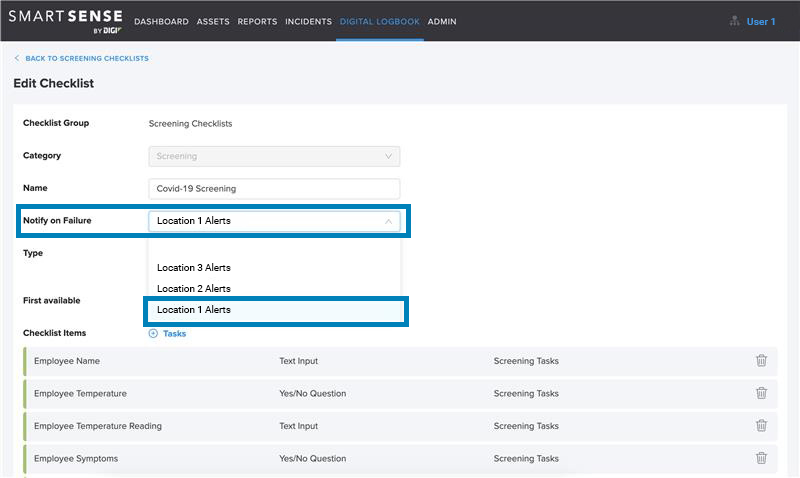The image size is (800, 478).
Task: Click the Screening Checklists group value
Action: [190, 123]
